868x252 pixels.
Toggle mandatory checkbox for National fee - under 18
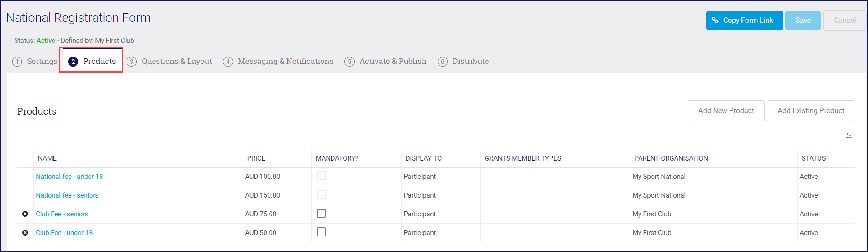(321, 176)
